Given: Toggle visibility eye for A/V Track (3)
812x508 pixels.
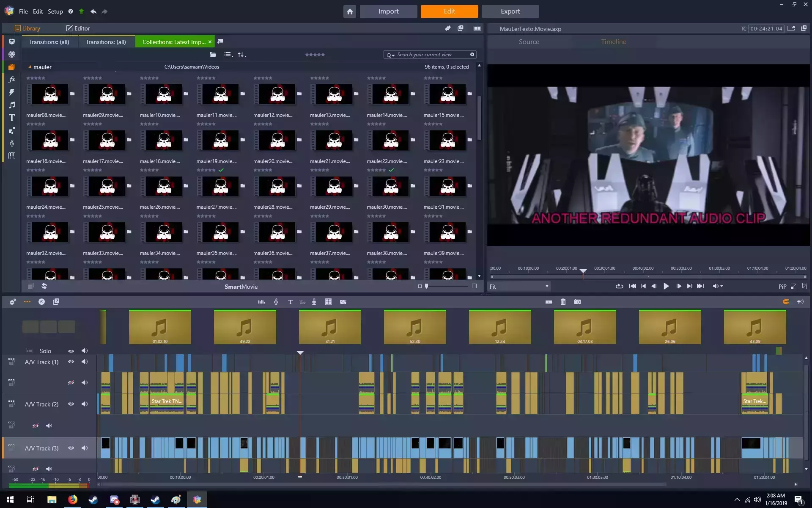Looking at the screenshot, I should click(71, 448).
